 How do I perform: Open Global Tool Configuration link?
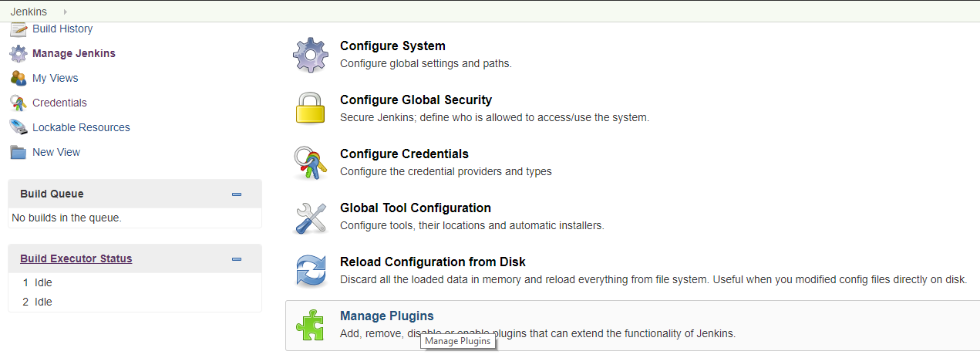click(x=416, y=208)
